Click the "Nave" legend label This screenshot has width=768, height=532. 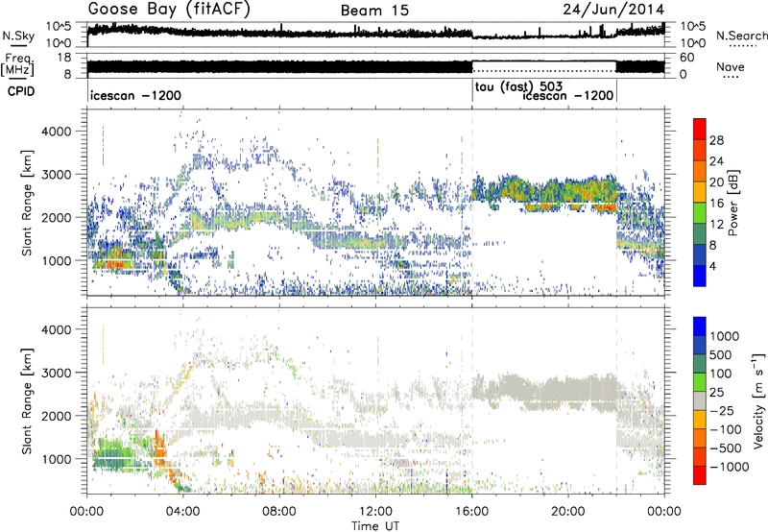click(x=731, y=66)
